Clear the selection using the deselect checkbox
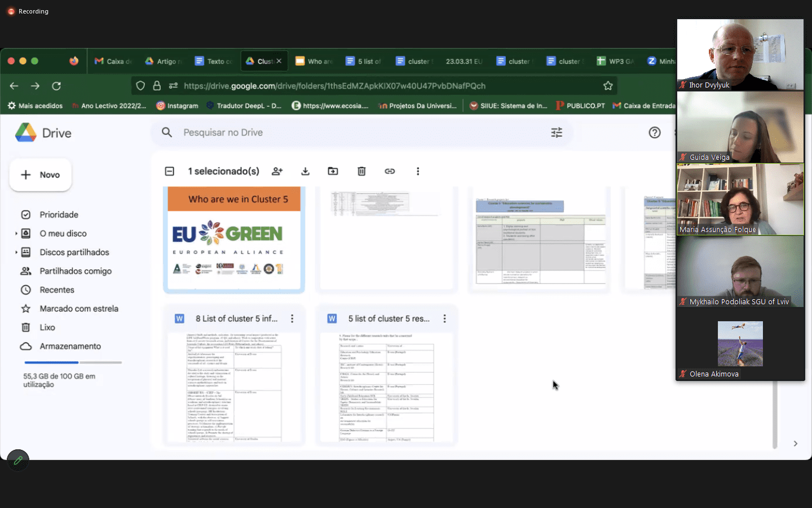Image resolution: width=812 pixels, height=508 pixels. coord(170,171)
